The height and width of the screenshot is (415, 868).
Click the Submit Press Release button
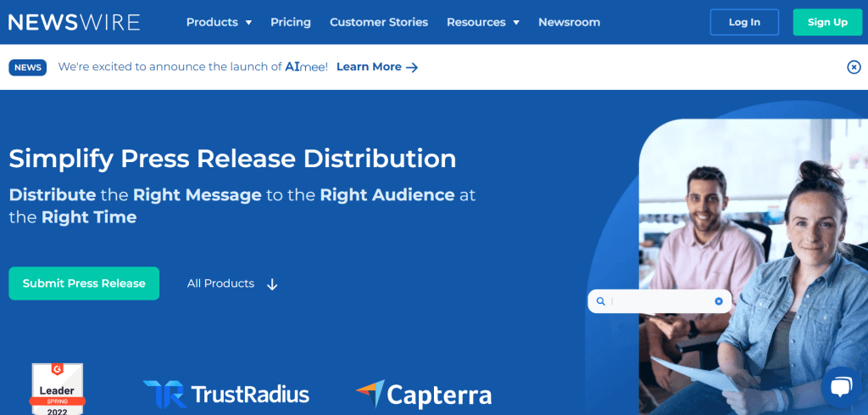pyautogui.click(x=84, y=283)
